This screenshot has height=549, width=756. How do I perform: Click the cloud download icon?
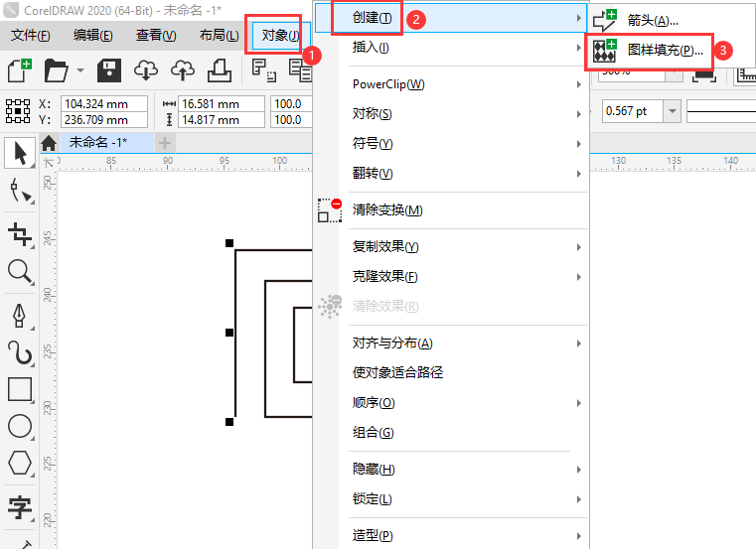point(146,70)
